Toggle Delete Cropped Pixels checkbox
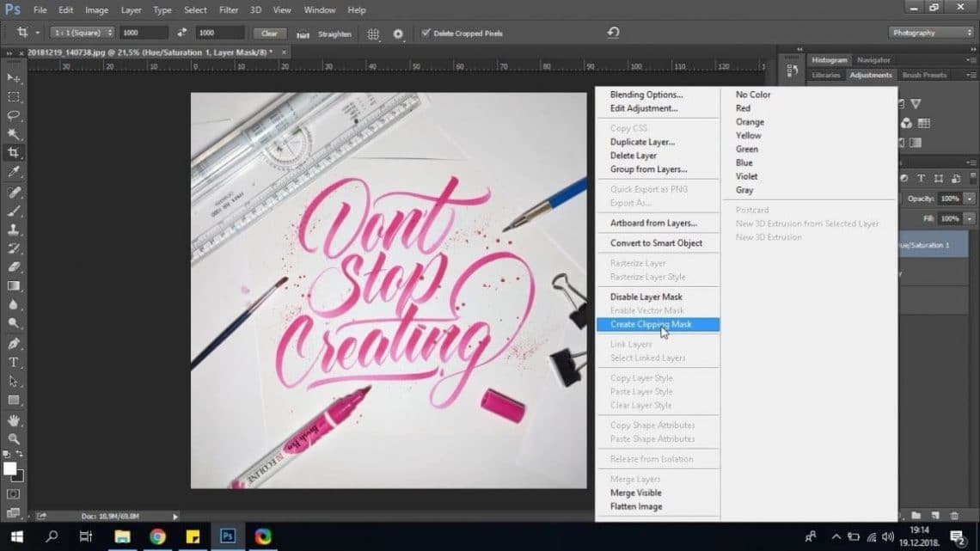This screenshot has width=980, height=551. point(426,33)
